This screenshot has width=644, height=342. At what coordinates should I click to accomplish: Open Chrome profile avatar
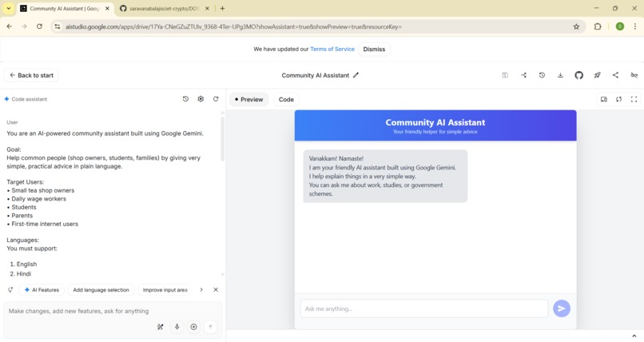[x=620, y=26]
